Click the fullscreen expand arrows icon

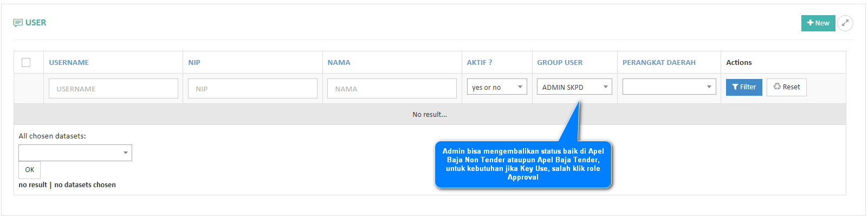(845, 23)
